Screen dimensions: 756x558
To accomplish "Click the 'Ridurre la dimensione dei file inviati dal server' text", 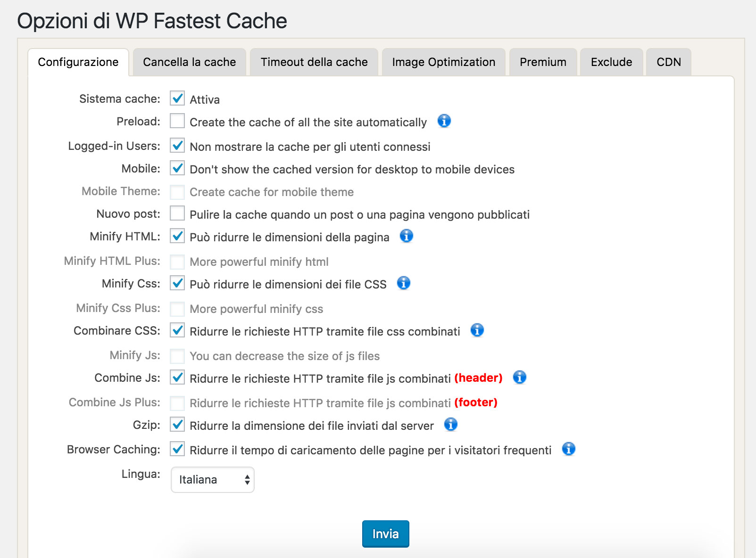I will 312,426.
